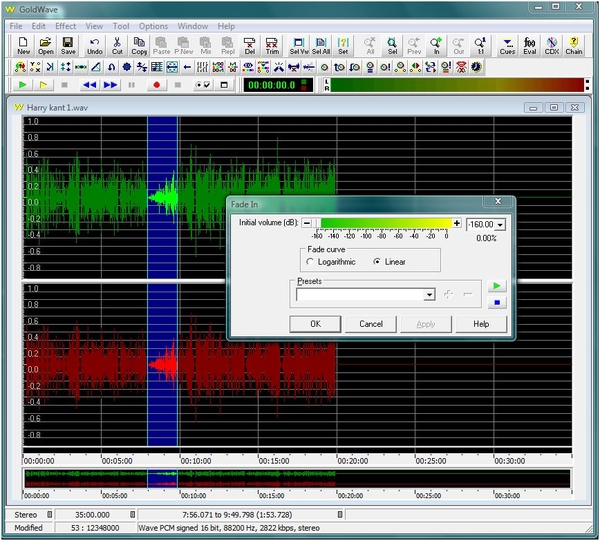
Task: Select the Logarithmic fade curve
Action: (x=331, y=262)
